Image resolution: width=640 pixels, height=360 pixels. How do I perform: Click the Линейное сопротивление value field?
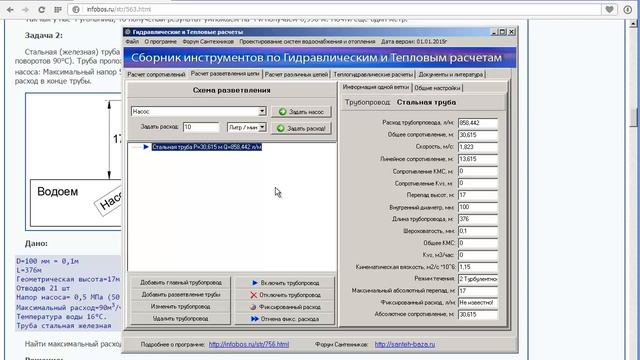coord(478,159)
